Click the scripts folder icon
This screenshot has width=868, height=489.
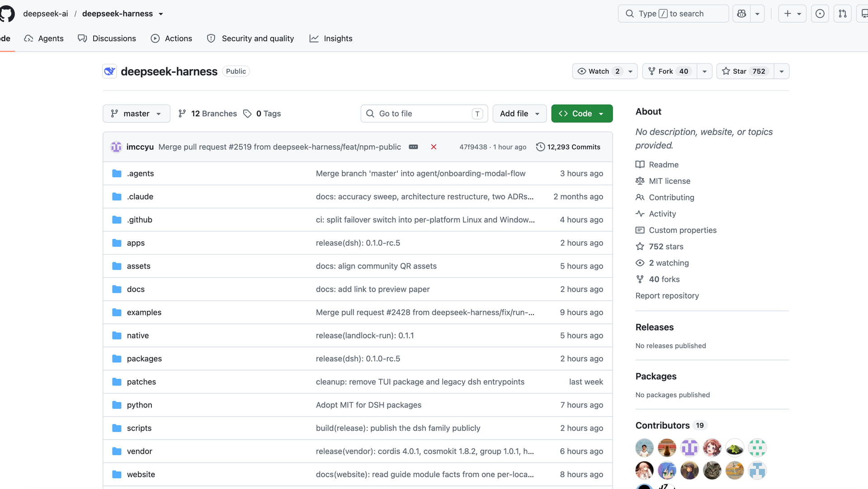coord(117,428)
